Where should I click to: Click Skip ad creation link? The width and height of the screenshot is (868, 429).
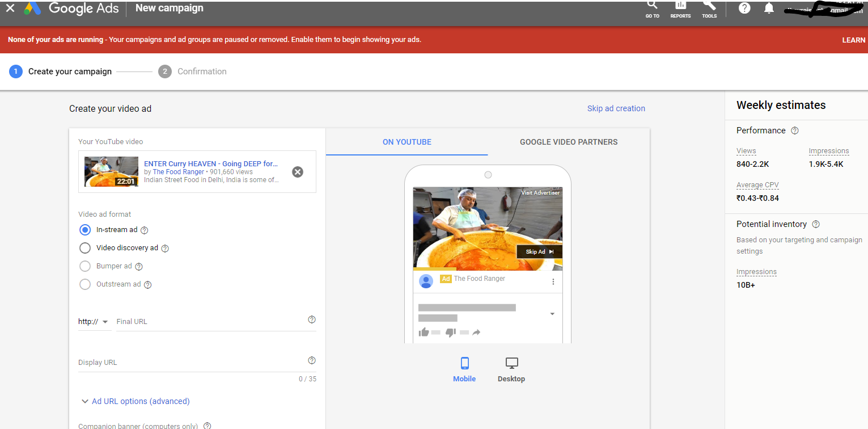(616, 108)
